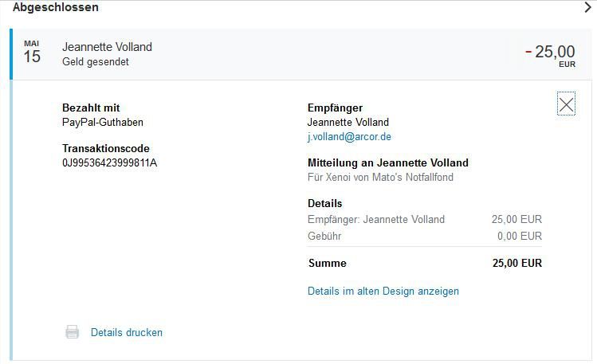Viewport: 597px width, 364px height.
Task: Click the Mai 15 date label
Action: [x=32, y=52]
